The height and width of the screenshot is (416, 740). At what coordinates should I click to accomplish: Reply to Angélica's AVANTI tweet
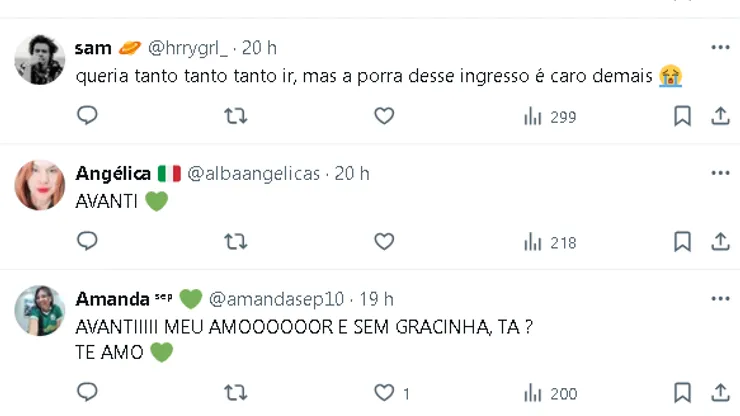(87, 241)
